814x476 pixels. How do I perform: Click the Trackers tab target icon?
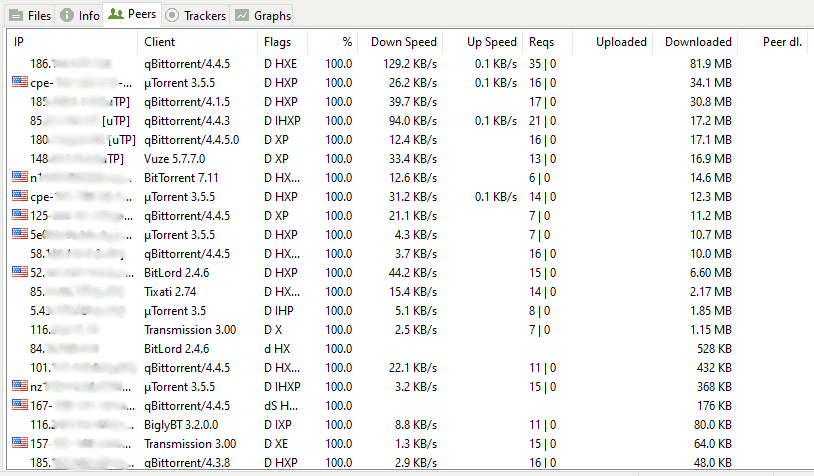172,16
